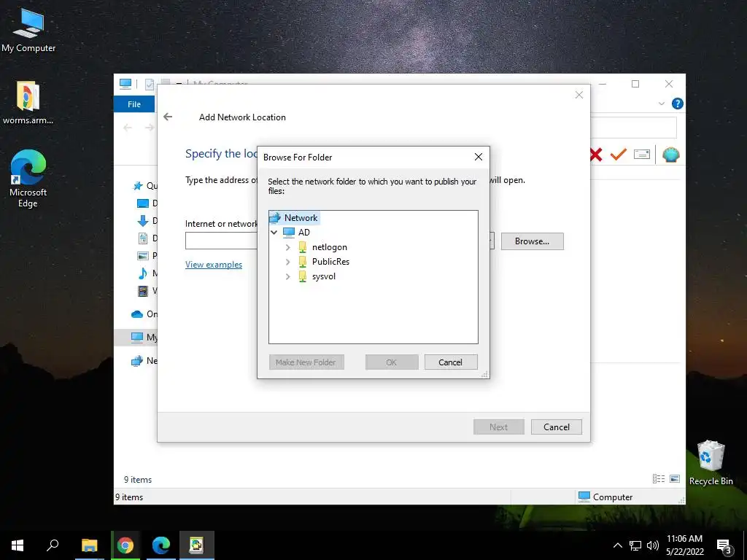
Task: Open the View examples link
Action: coord(214,265)
